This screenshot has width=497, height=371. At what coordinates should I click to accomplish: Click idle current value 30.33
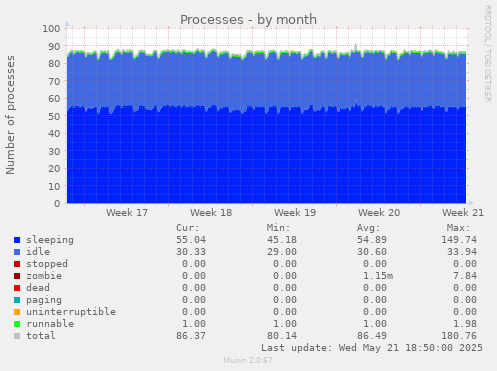point(191,252)
